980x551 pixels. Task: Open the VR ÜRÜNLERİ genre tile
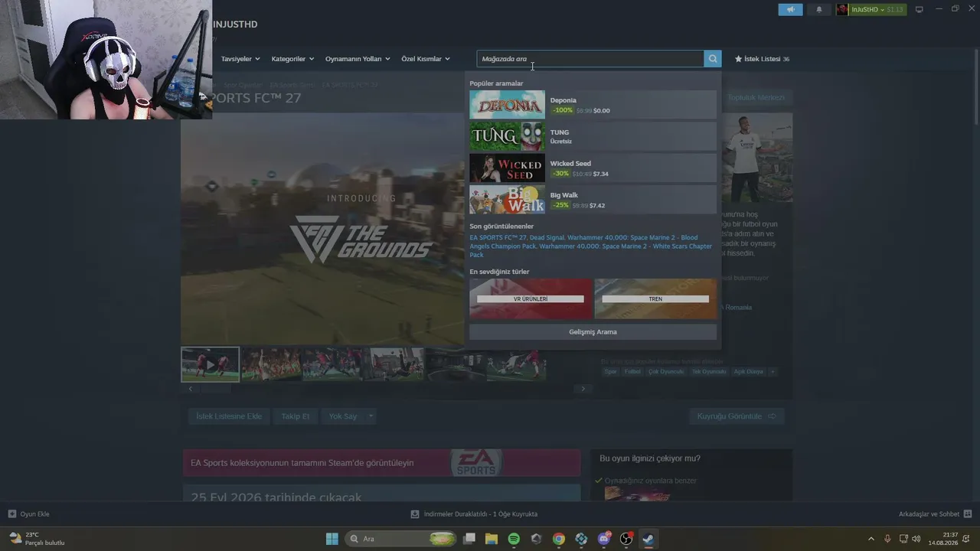pos(531,298)
